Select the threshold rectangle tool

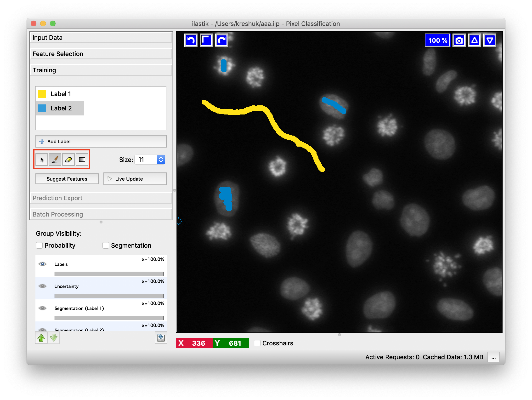tap(82, 160)
